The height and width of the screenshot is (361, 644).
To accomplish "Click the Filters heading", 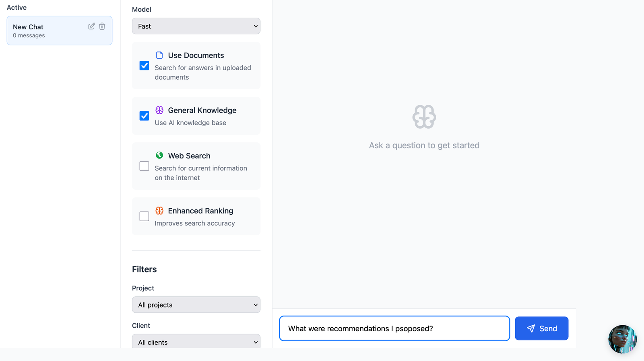I will coord(144,269).
